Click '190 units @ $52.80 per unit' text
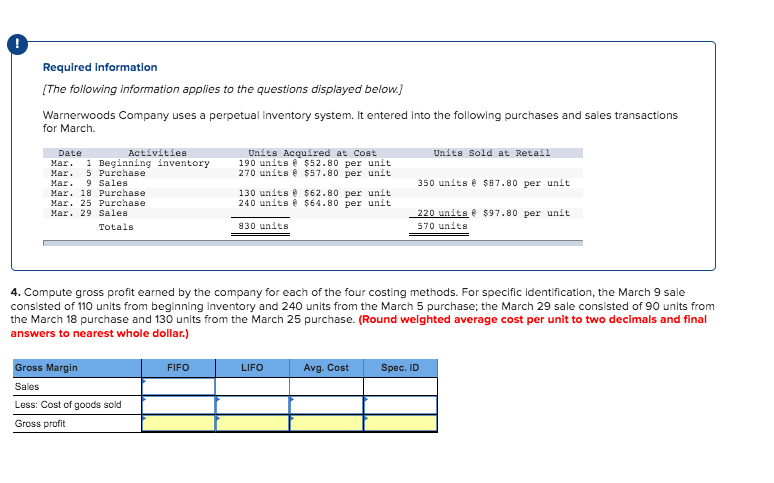 click(x=314, y=163)
